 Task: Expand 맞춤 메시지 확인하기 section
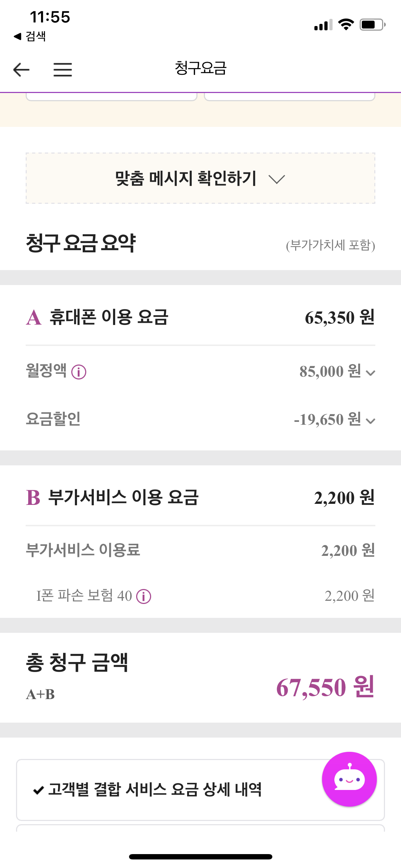[200, 179]
